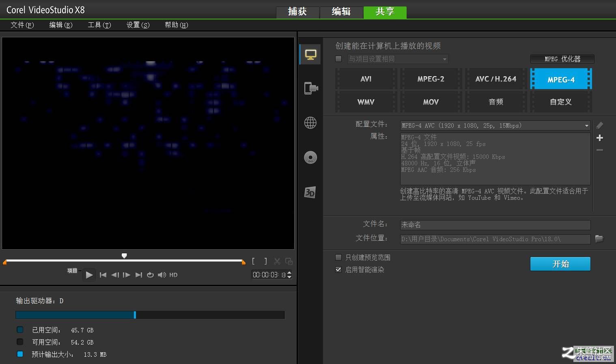Click the '13.3 MB' estimated output size value
616x364 pixels.
(x=95, y=355)
